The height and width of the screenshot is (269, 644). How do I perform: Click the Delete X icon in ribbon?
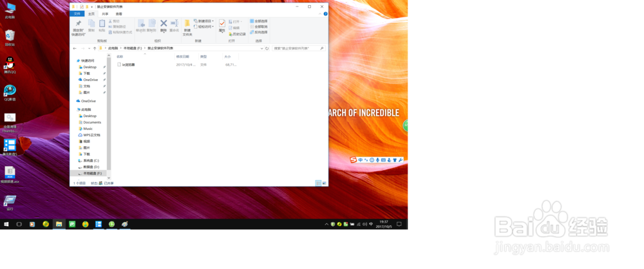(164, 26)
